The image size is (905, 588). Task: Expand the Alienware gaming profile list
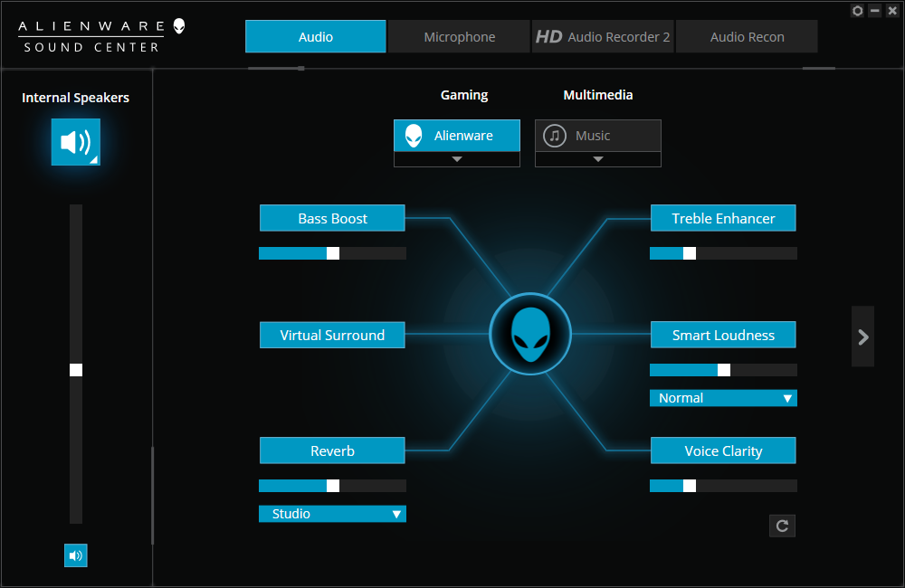click(457, 159)
